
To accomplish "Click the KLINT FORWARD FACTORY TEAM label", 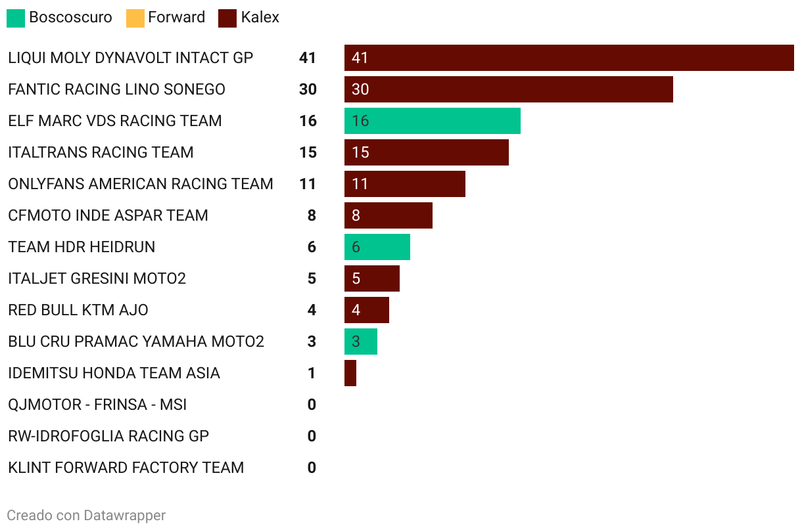I will click(x=126, y=468).
